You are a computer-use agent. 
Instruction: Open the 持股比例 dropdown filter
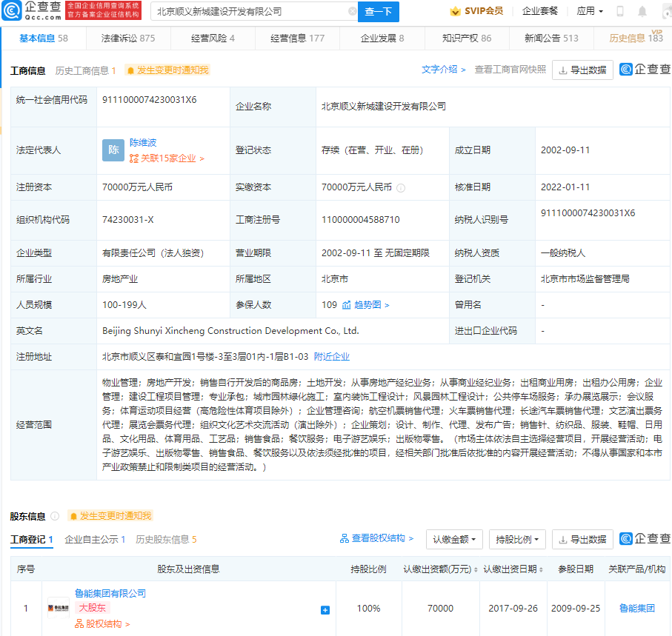coord(518,539)
